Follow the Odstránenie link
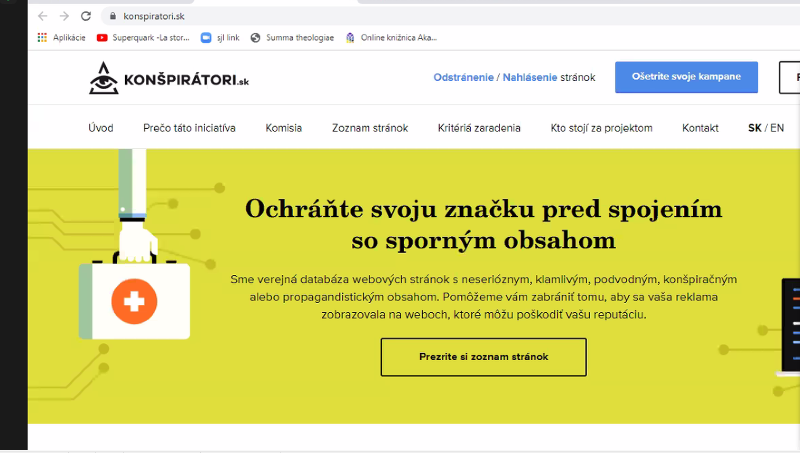 463,78
